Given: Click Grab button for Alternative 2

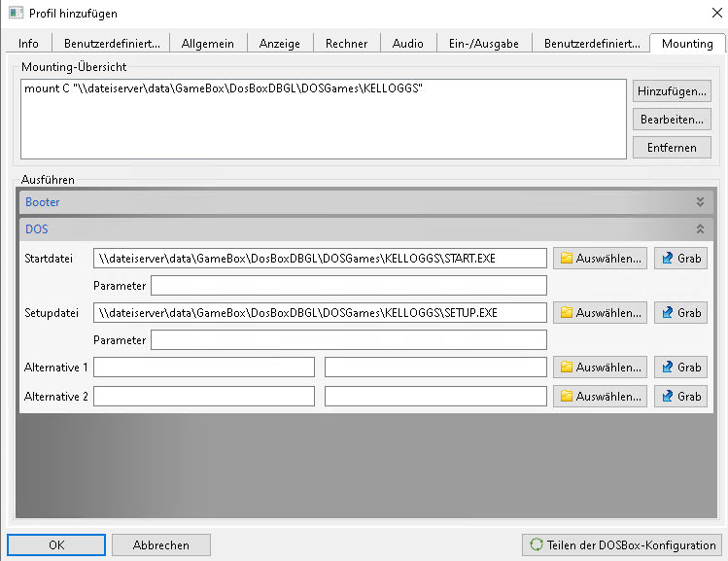Looking at the screenshot, I should (x=680, y=397).
